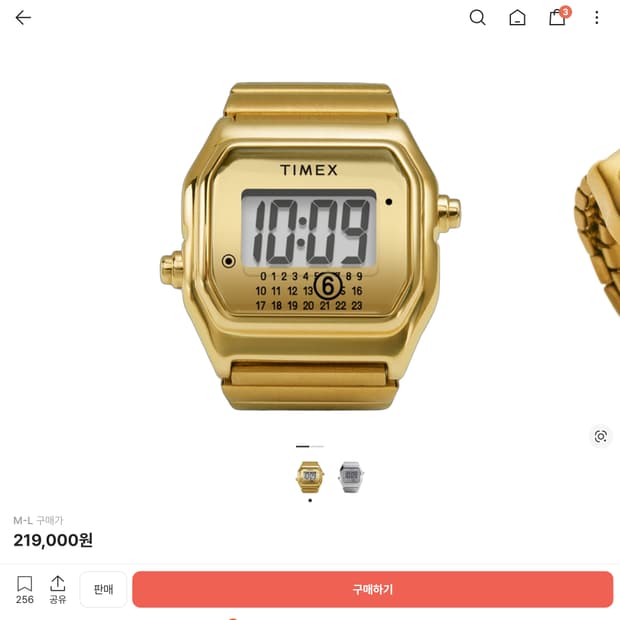Bookmark this product with 256 saves

25,584
